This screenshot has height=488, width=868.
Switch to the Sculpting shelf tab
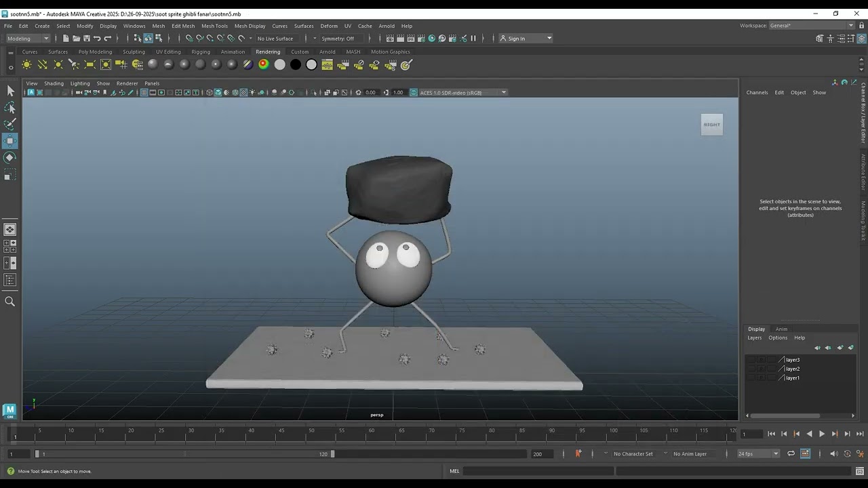[x=134, y=52]
